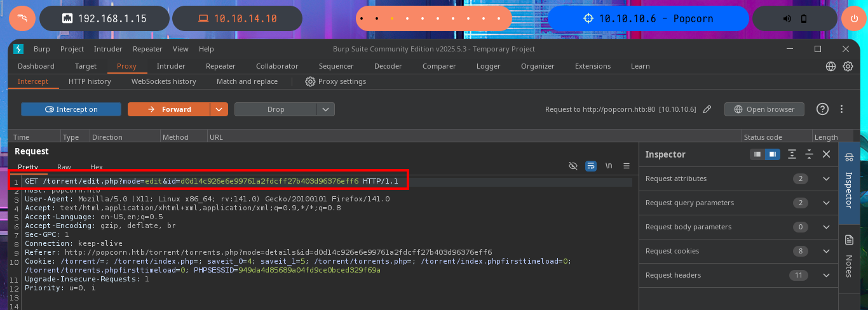Screen dimensions: 868x310
Task: Forward the intercepted request
Action: pyautogui.click(x=169, y=109)
